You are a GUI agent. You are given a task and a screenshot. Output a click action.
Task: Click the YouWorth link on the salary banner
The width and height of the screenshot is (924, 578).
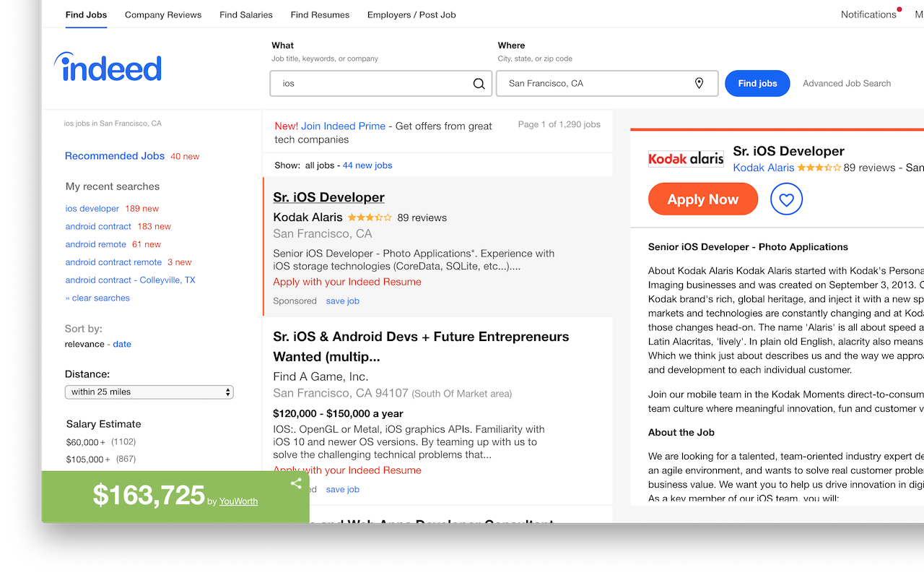pyautogui.click(x=238, y=501)
